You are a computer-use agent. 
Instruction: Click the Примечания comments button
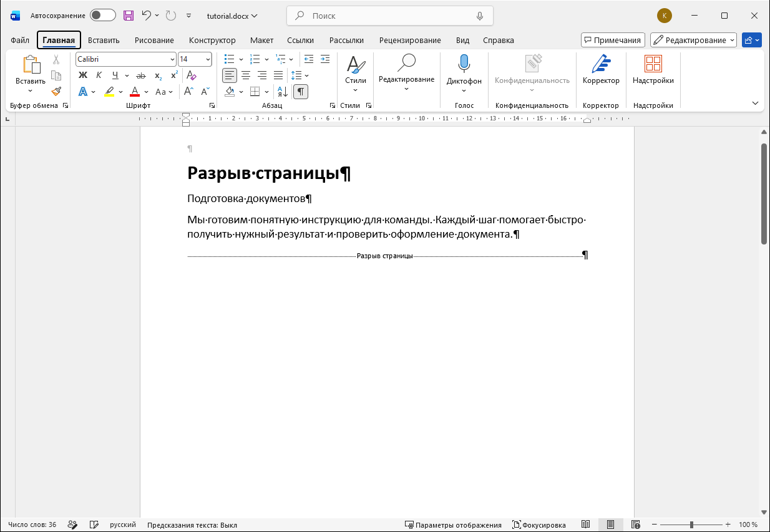point(612,40)
